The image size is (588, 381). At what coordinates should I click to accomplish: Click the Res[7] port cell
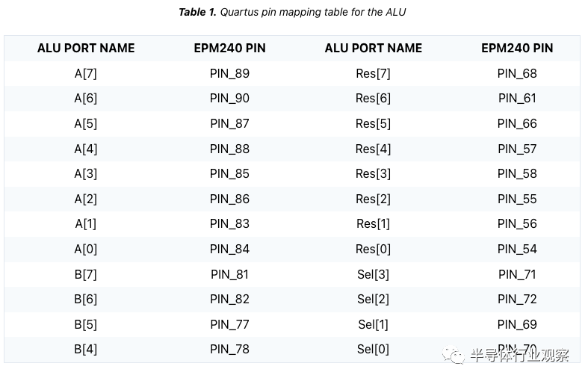[373, 73]
